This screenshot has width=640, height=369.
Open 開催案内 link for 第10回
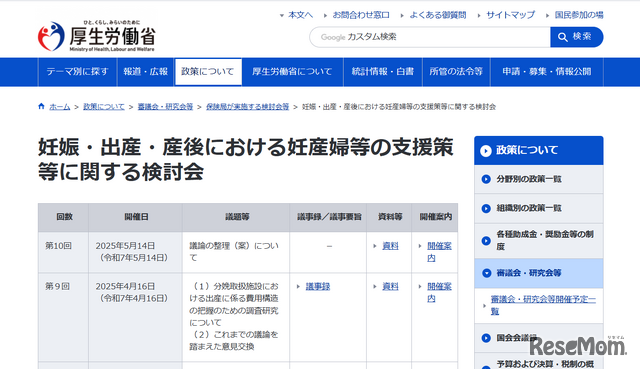439,252
